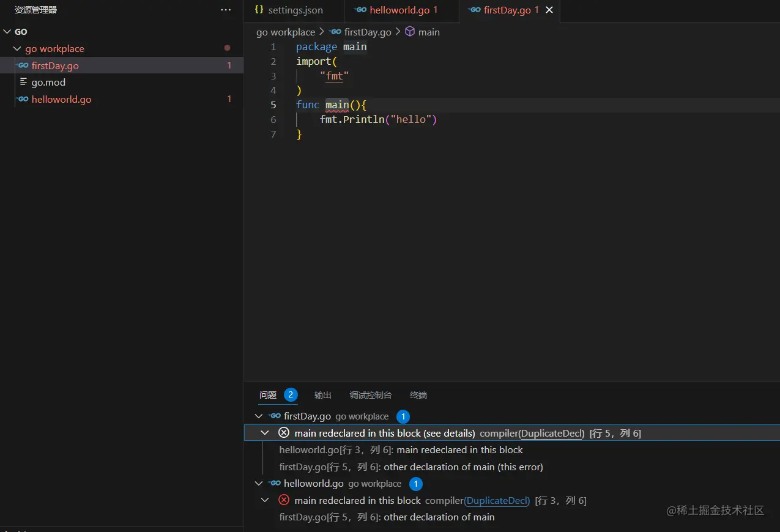Collapse the firstDay.go error details chevron

[265, 433]
